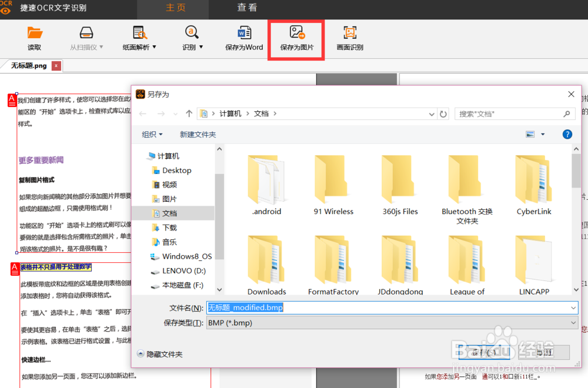Image resolution: width=588 pixels, height=388 pixels.
Task: Click the 文件名 input field
Action: (392, 308)
